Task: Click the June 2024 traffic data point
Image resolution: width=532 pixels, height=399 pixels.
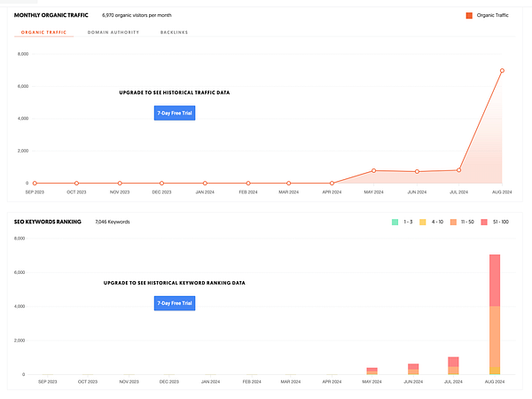Action: (417, 172)
